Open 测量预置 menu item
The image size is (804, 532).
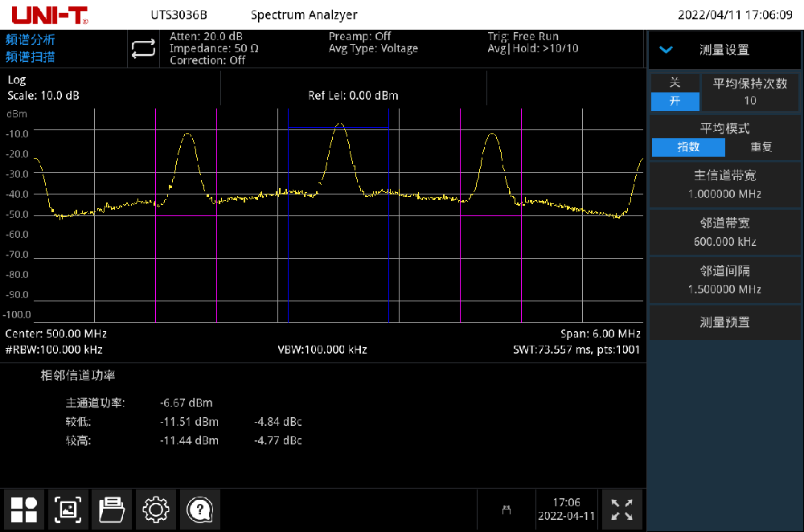(725, 322)
